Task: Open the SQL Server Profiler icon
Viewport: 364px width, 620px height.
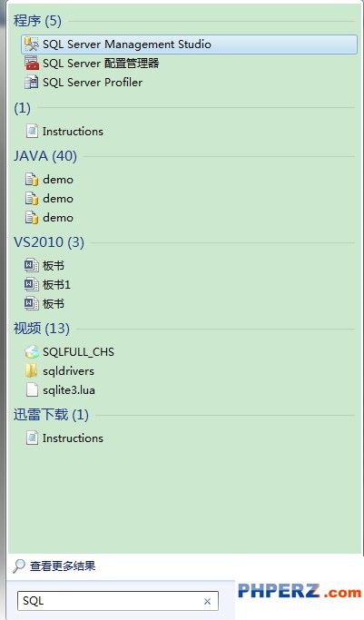Action: pos(32,83)
